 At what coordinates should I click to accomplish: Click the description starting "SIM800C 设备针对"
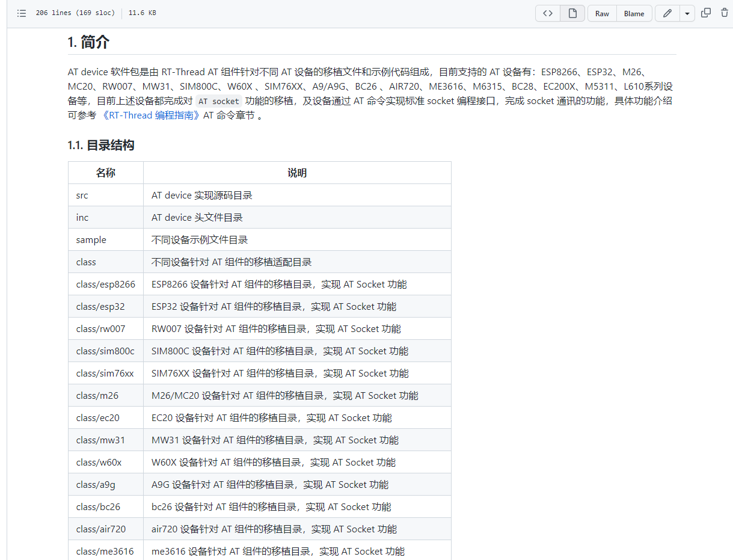280,351
